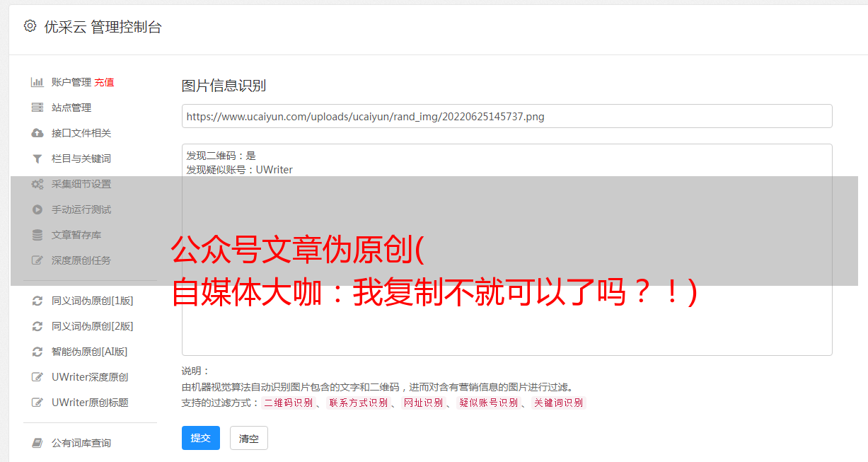The image size is (868, 462).
Task: Open the UWriter深度原创 page
Action: [x=90, y=377]
